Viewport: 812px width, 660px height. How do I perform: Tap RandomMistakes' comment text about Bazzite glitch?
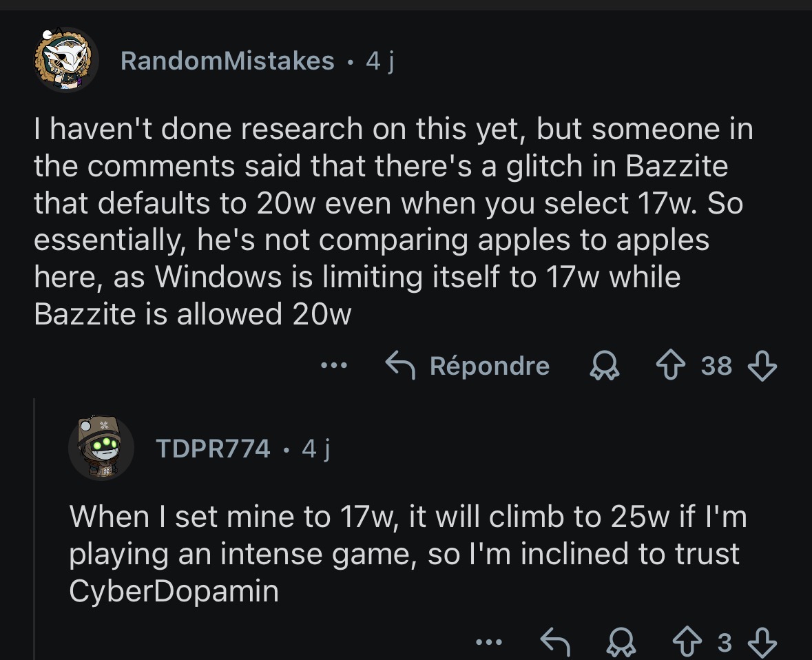tap(393, 221)
